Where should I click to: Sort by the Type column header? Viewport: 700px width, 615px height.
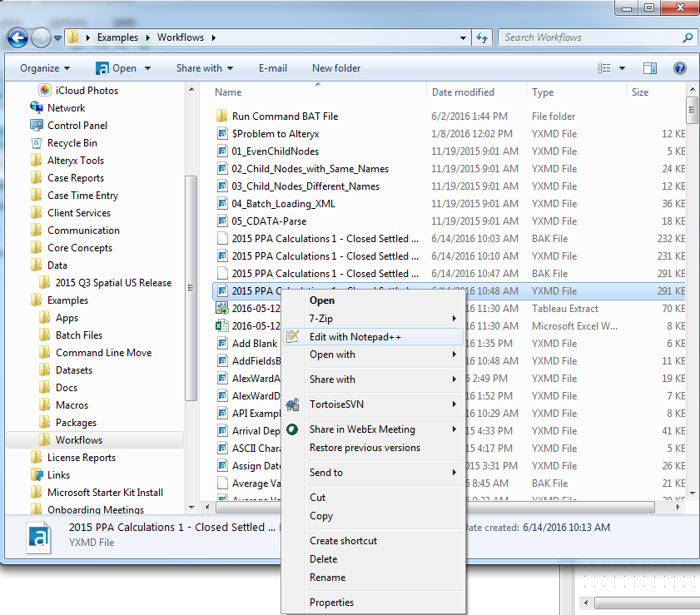pos(543,92)
